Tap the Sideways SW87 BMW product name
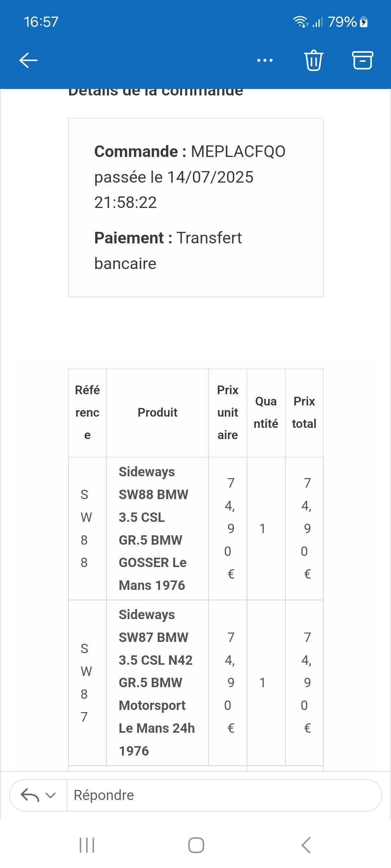 156,682
